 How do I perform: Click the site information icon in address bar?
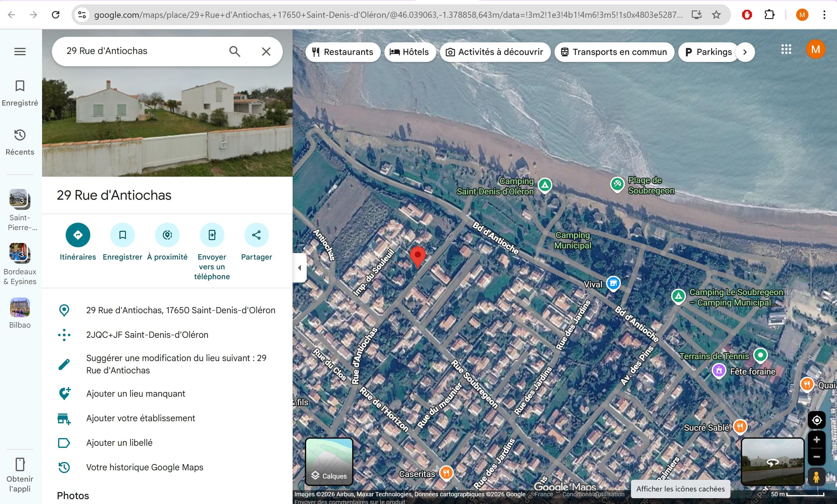point(82,15)
